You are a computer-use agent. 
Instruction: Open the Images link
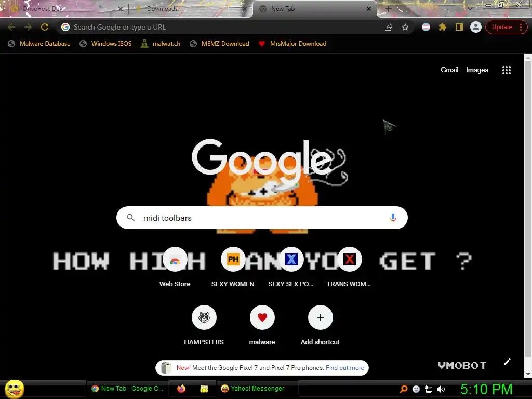tap(477, 70)
